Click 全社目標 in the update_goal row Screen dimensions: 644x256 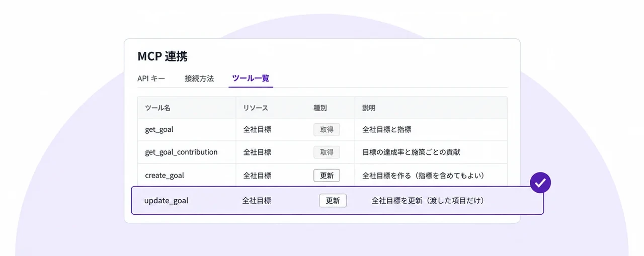coord(257,201)
